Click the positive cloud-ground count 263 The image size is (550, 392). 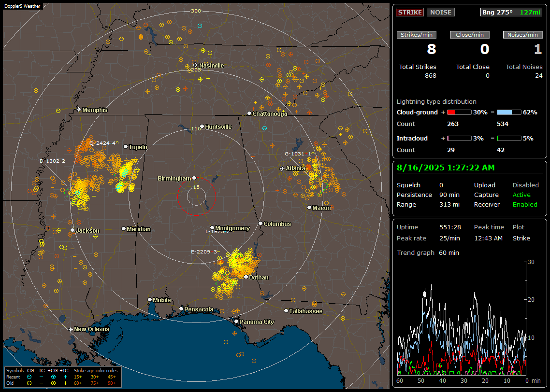(x=453, y=124)
